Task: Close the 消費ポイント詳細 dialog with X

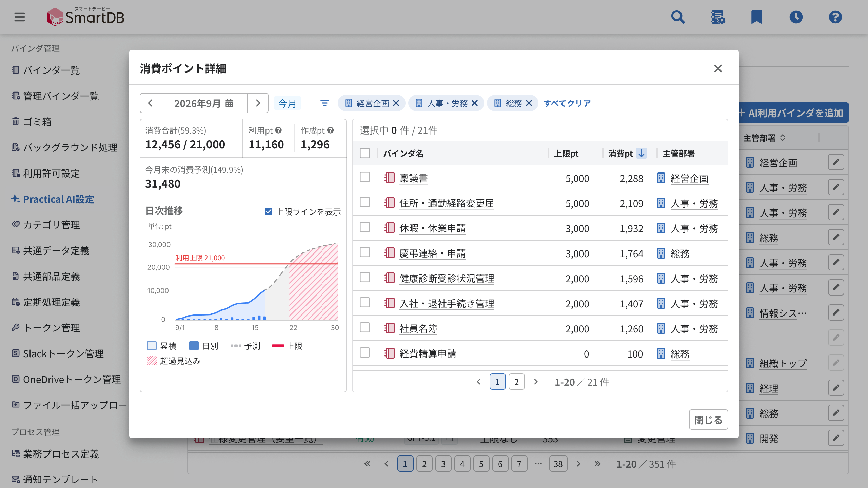Action: 718,68
